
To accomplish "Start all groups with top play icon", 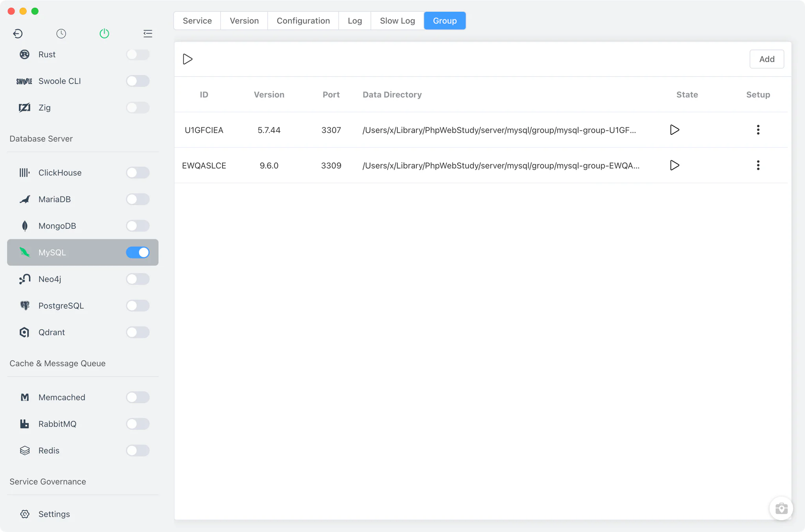I will point(187,59).
